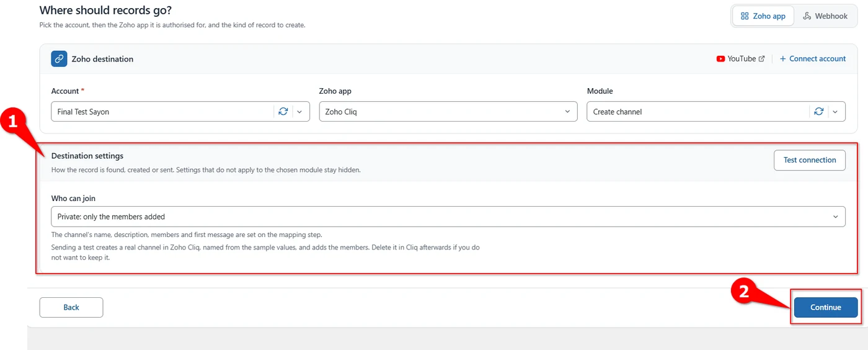Go back with the Back button
The width and height of the screenshot is (868, 350).
pyautogui.click(x=71, y=307)
